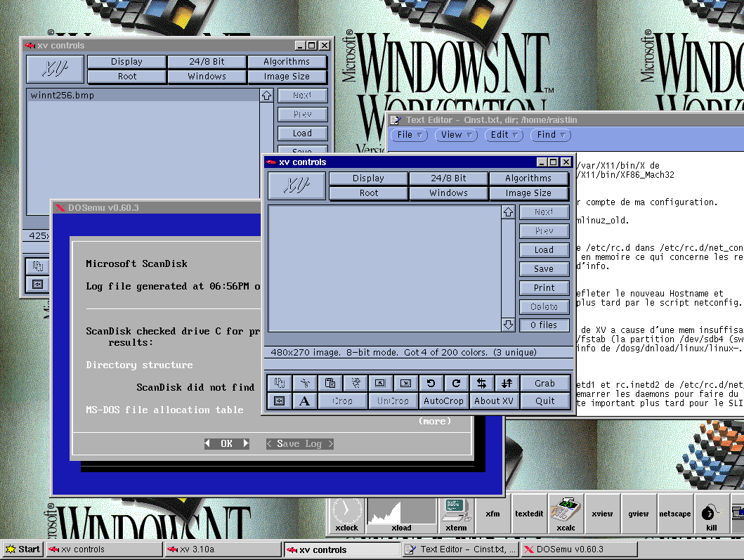Screen dimensions: 744x560
Task: Click the gview launcher button
Action: (x=638, y=514)
